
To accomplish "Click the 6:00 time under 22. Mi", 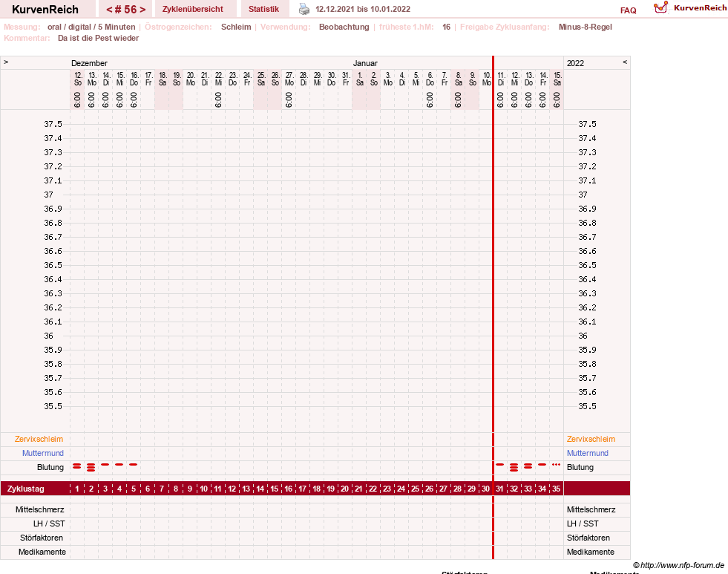I will point(218,100).
